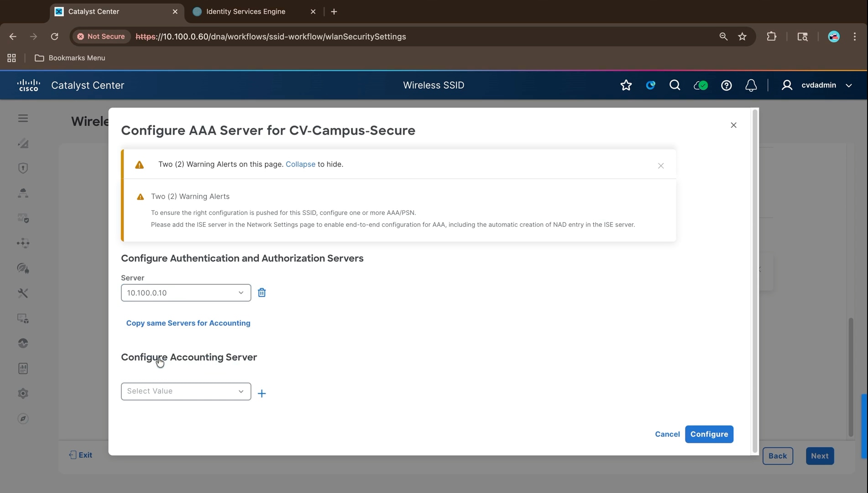Screen dimensions: 868x493
Task: Open the Bookmarks Menu folder
Action: 70,58
